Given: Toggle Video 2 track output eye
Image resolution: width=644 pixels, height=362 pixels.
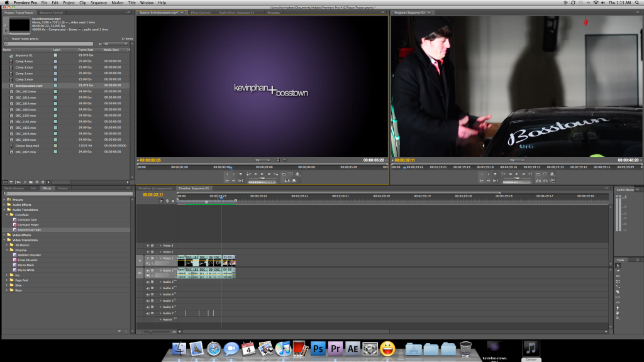Looking at the screenshot, I should click(x=148, y=252).
